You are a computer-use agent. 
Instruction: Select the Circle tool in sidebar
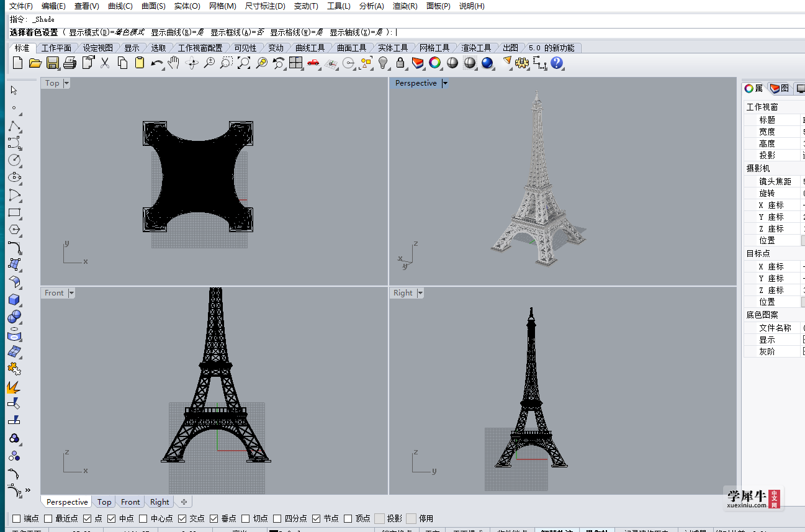coord(14,160)
